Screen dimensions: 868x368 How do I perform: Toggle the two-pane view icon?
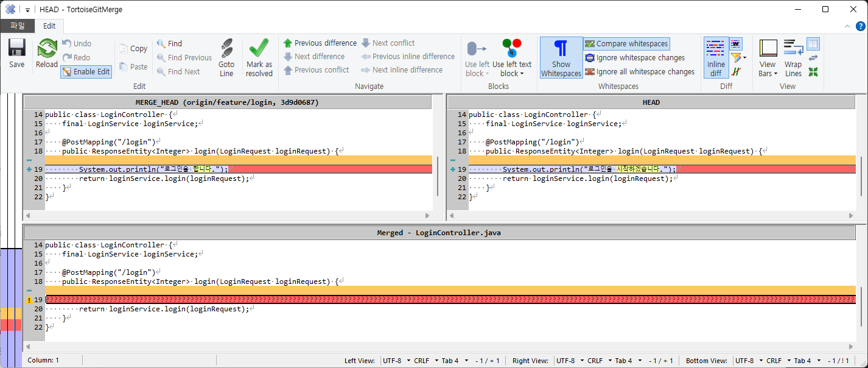tap(813, 44)
